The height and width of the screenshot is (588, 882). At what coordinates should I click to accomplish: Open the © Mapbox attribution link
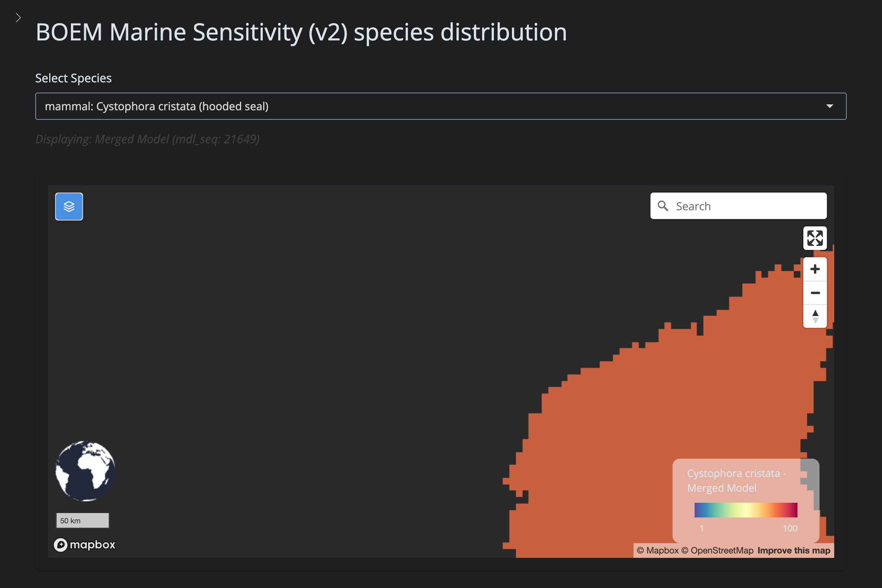658,551
